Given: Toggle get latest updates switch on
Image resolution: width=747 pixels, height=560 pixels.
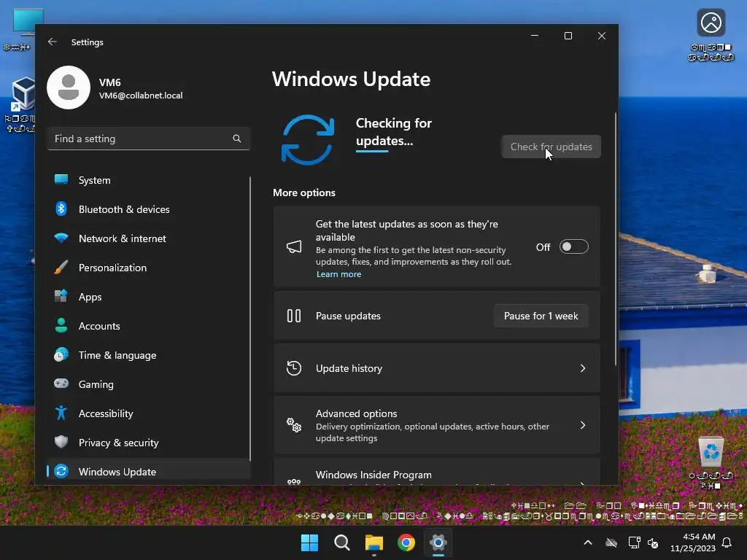Looking at the screenshot, I should [x=573, y=246].
